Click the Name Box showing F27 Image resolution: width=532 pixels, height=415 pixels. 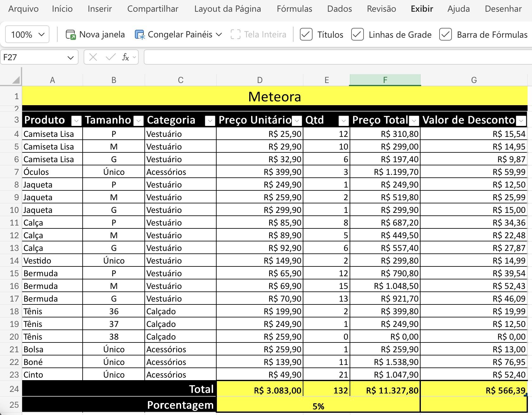(x=33, y=57)
